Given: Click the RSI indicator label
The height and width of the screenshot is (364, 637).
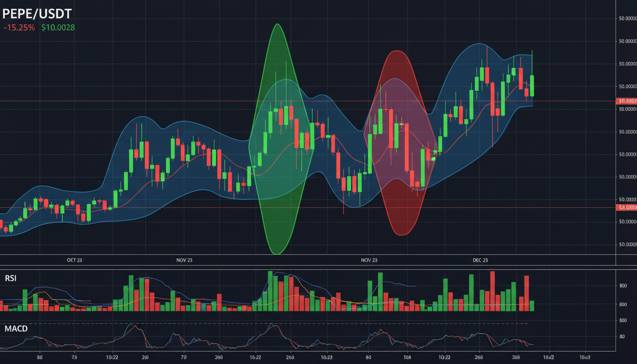Looking at the screenshot, I should tap(10, 279).
